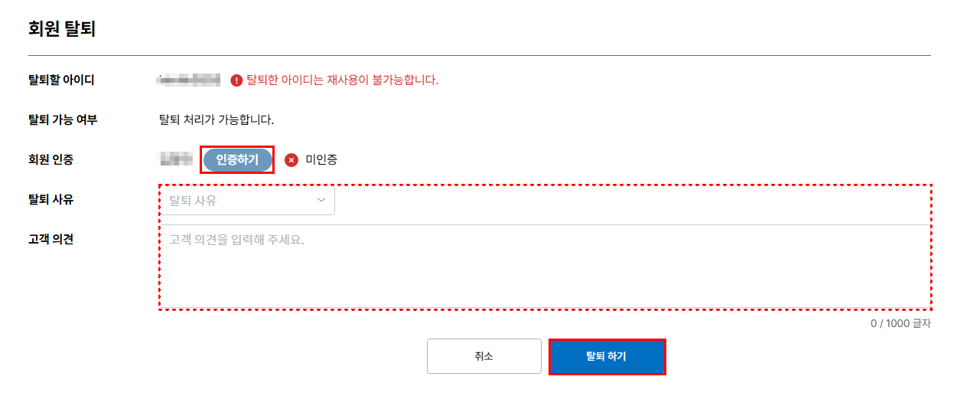Image resolution: width=980 pixels, height=396 pixels.
Task: Click the 탈퇴할 아이디 label
Action: (61, 80)
